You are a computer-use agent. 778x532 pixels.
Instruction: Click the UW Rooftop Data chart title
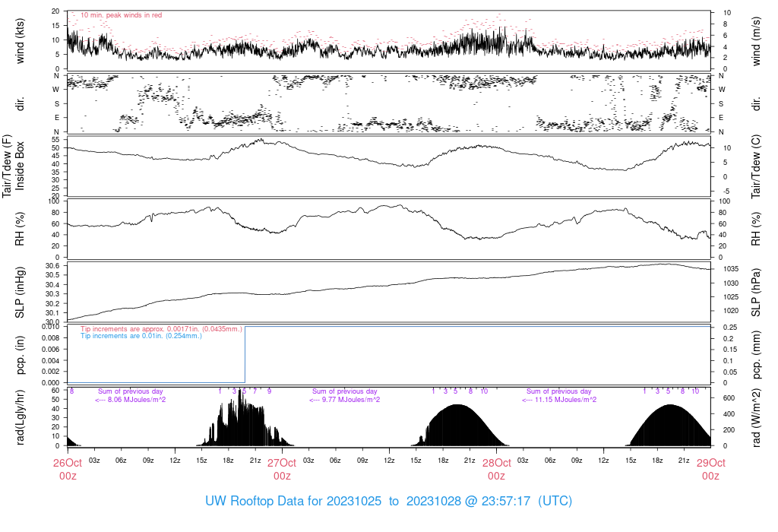[388, 502]
